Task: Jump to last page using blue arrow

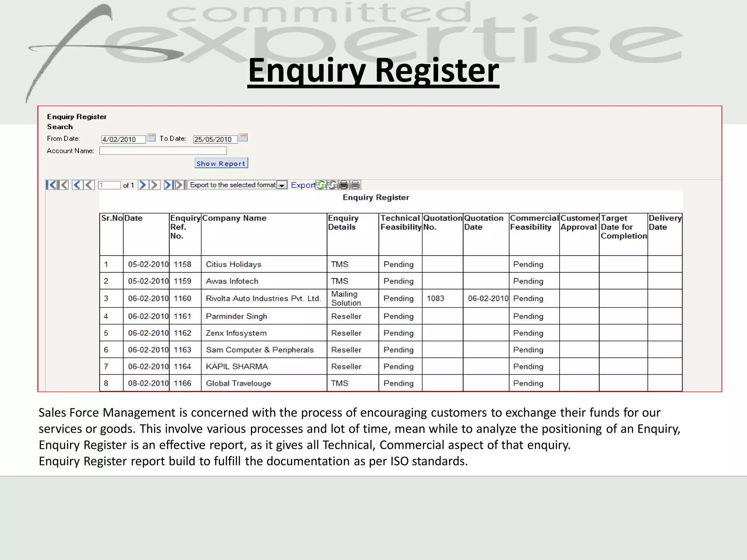Action: point(169,185)
